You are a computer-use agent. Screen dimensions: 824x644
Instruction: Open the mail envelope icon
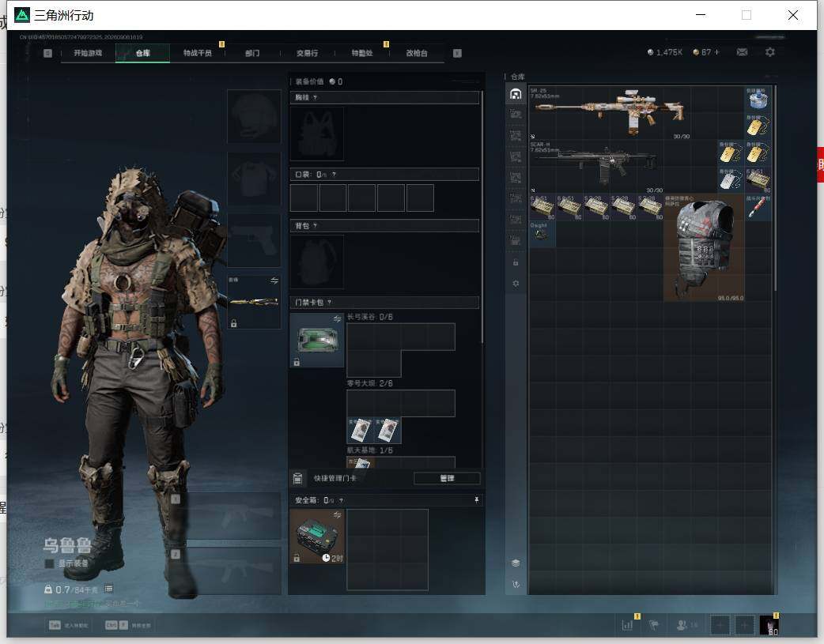[x=742, y=52]
